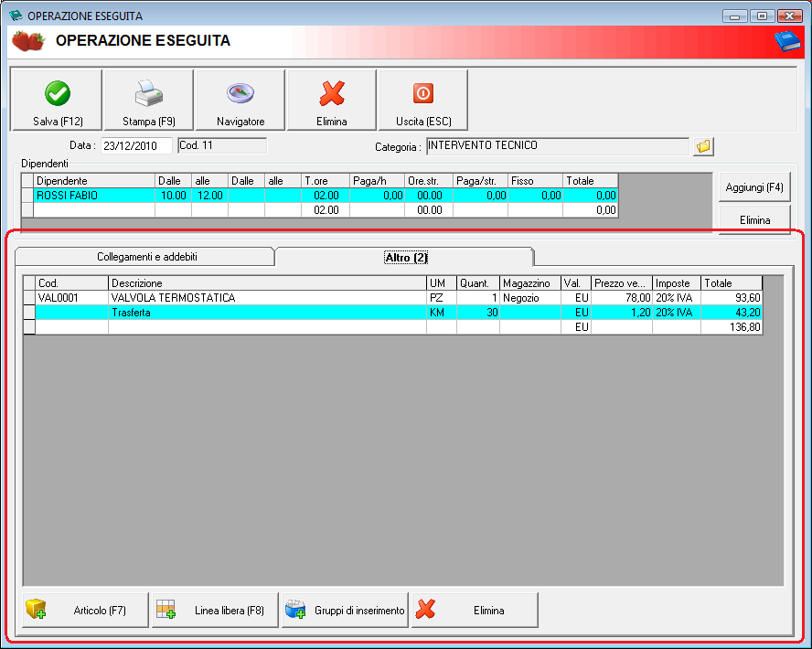
Task: Click the 12.00 end time cell
Action: point(209,195)
